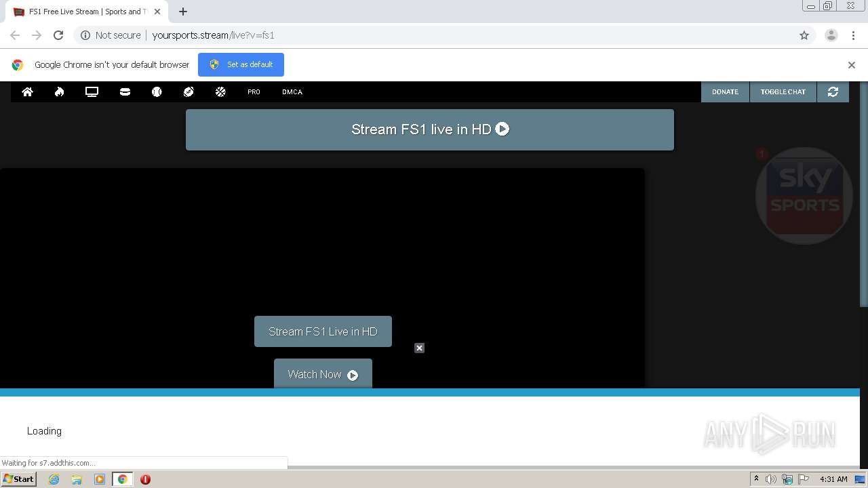Open the volume speaker tray icon
Image resolution: width=868 pixels, height=488 pixels.
pos(771,479)
